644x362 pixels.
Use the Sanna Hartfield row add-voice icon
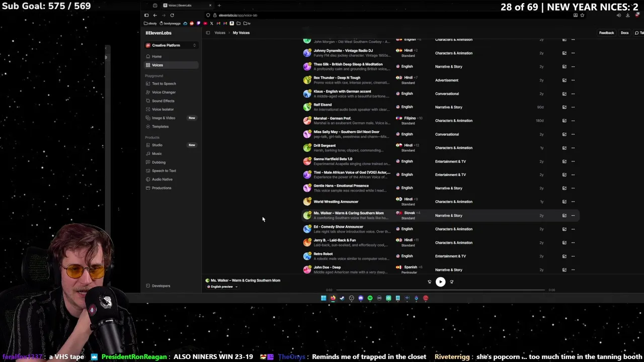click(x=564, y=161)
